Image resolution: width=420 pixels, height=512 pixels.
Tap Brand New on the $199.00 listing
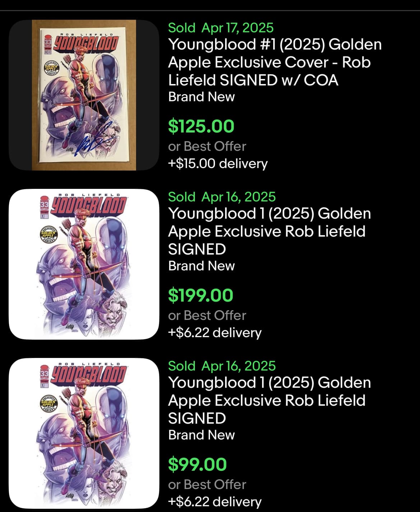coord(201,266)
